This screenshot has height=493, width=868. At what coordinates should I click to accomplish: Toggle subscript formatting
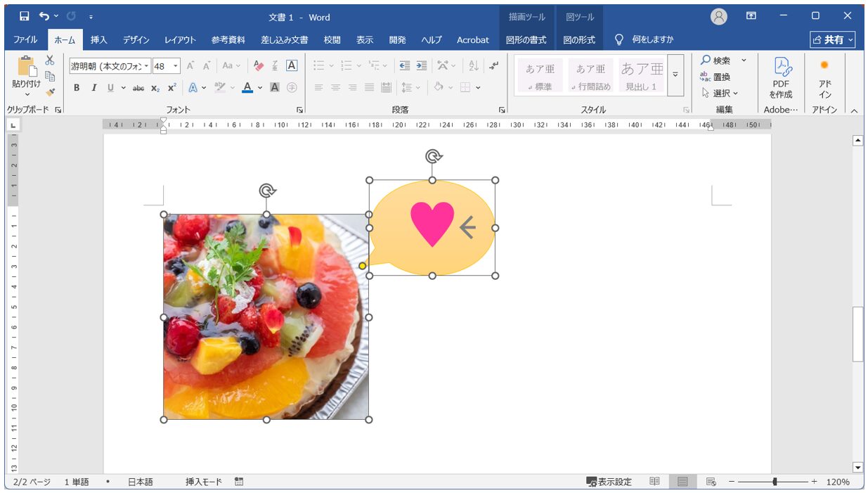(x=155, y=88)
